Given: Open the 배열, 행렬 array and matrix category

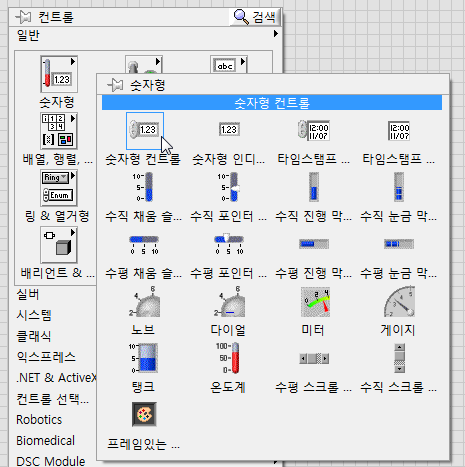Looking at the screenshot, I should (x=59, y=131).
